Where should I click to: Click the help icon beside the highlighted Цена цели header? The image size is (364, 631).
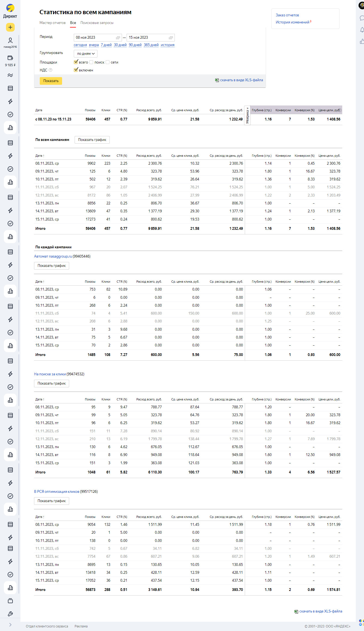click(x=340, y=110)
